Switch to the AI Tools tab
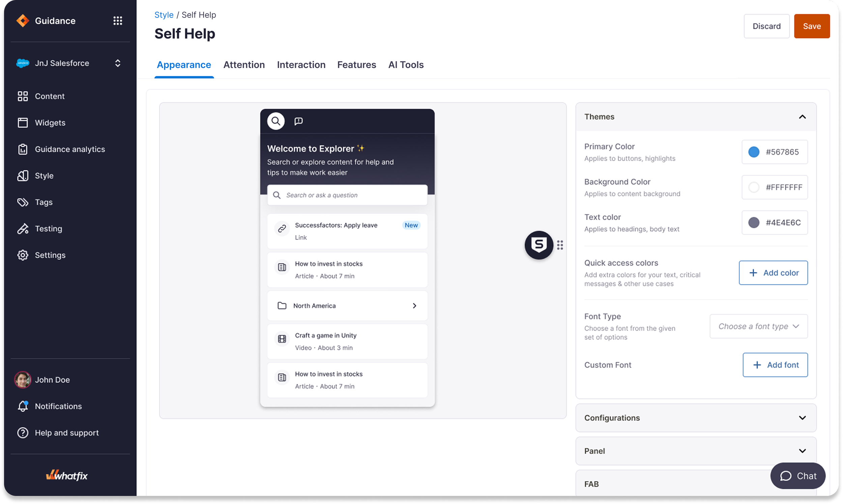Screen dimensions: 843x504 pos(406,65)
